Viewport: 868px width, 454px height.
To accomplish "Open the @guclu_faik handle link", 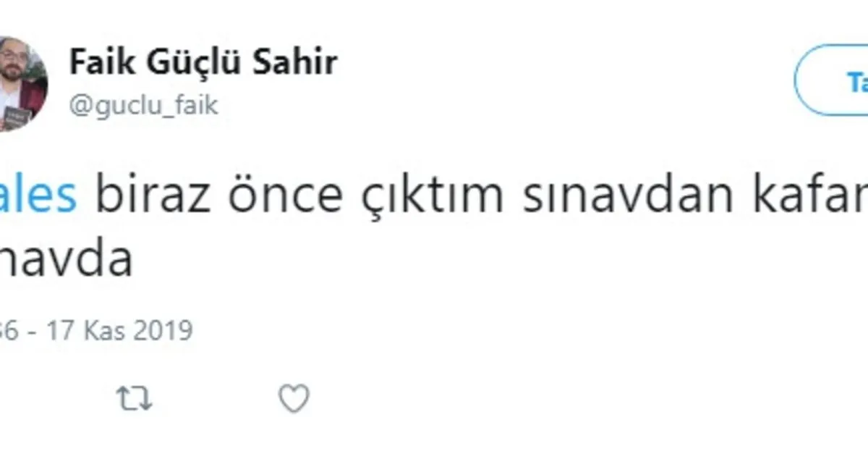I will tap(143, 106).
